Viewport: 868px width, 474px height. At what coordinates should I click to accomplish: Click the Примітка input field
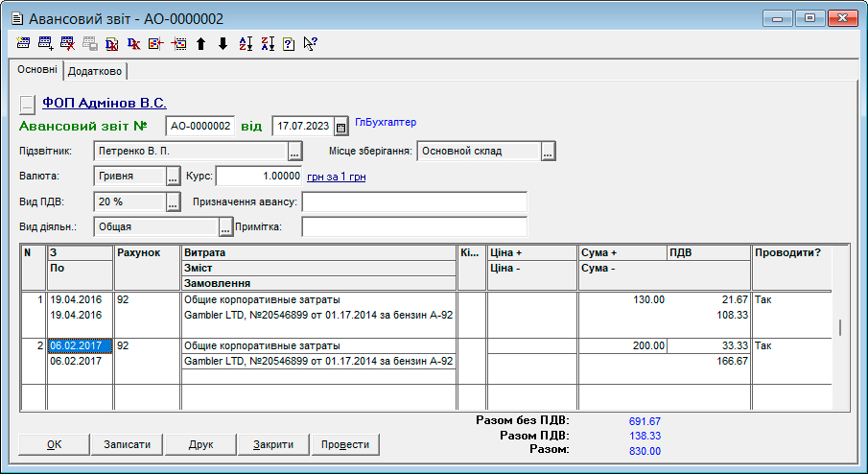click(x=414, y=226)
